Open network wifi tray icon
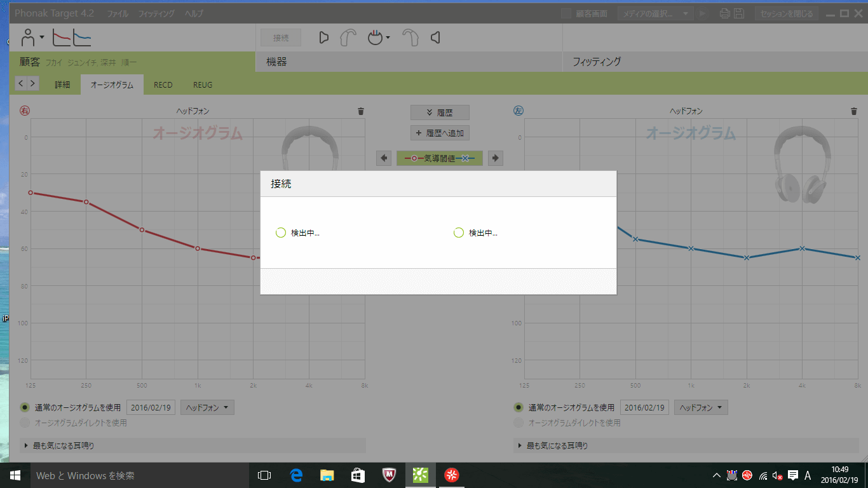Image resolution: width=868 pixels, height=488 pixels. (763, 475)
